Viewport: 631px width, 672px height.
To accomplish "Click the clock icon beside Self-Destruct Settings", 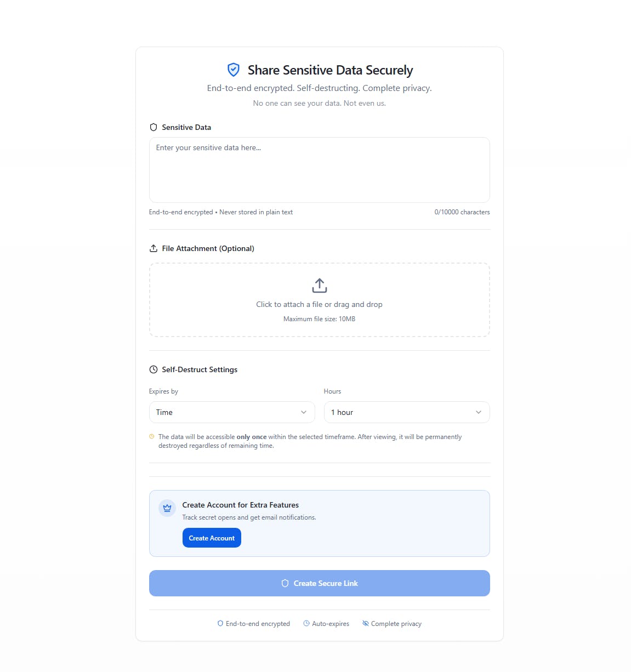I will pos(154,369).
